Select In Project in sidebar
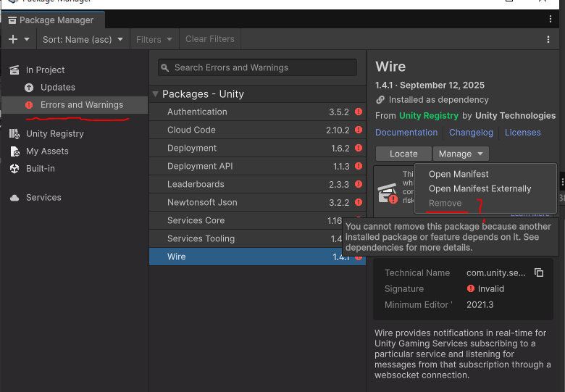The image size is (565, 392). coord(75,70)
